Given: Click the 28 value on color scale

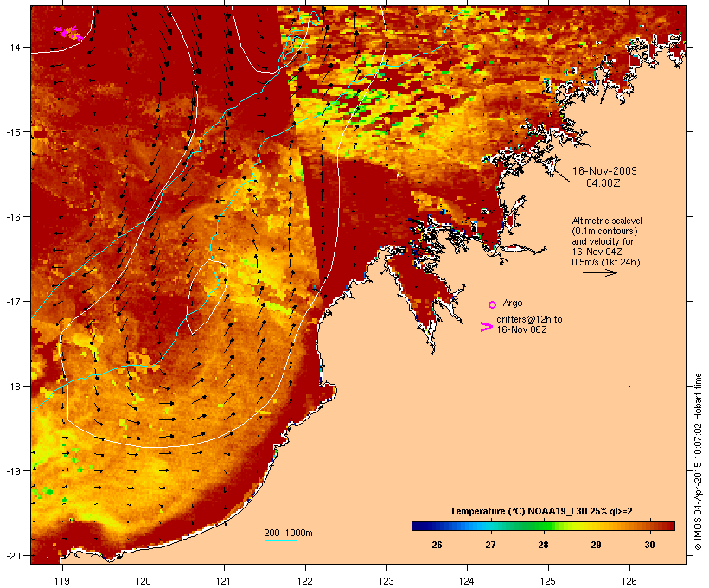Looking at the screenshot, I should (x=543, y=545).
